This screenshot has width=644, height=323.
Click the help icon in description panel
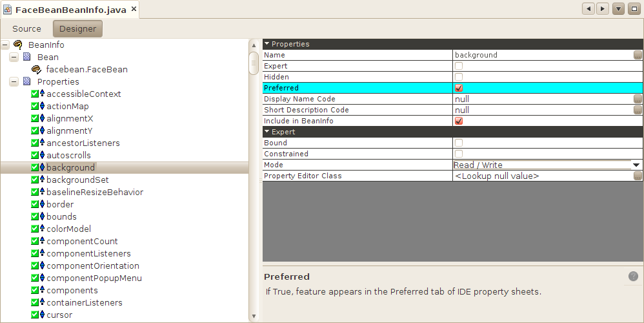point(633,276)
